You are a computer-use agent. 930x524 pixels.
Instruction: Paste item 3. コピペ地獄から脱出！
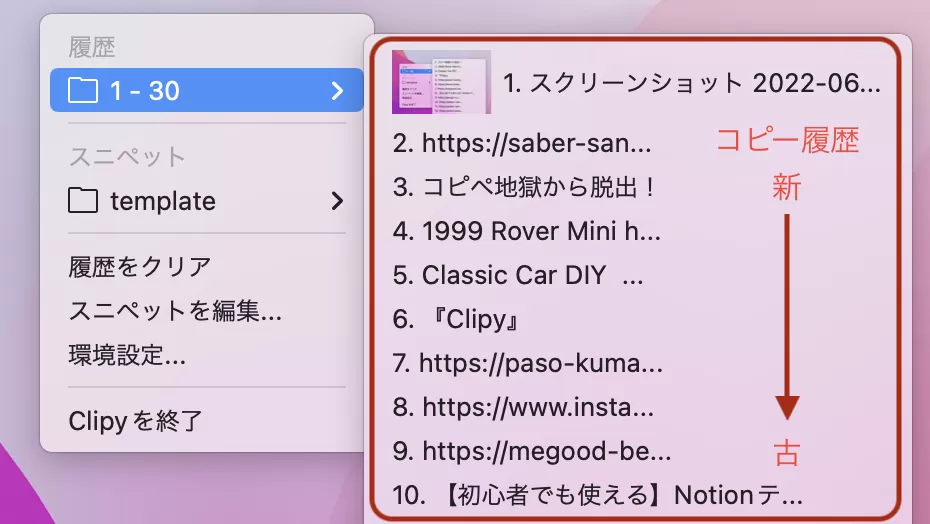click(x=524, y=187)
